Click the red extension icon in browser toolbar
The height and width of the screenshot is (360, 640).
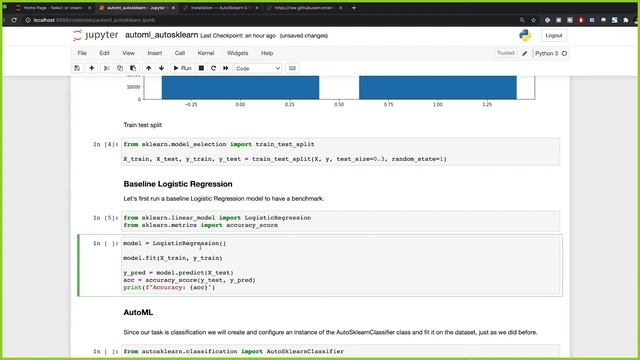pos(581,20)
